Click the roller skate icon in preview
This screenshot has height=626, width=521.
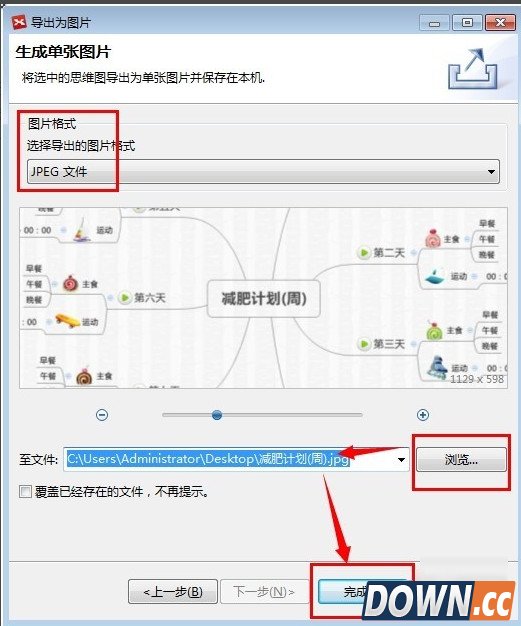click(437, 366)
